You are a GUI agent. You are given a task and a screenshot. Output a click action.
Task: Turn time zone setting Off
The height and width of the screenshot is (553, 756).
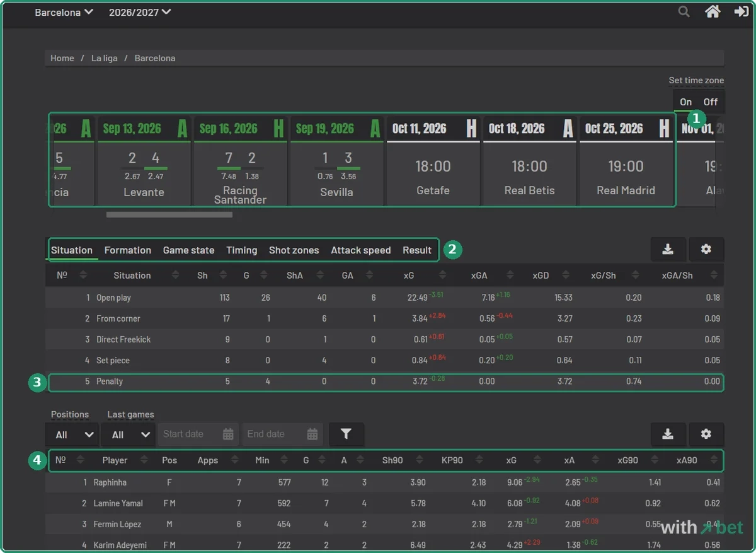[711, 102]
